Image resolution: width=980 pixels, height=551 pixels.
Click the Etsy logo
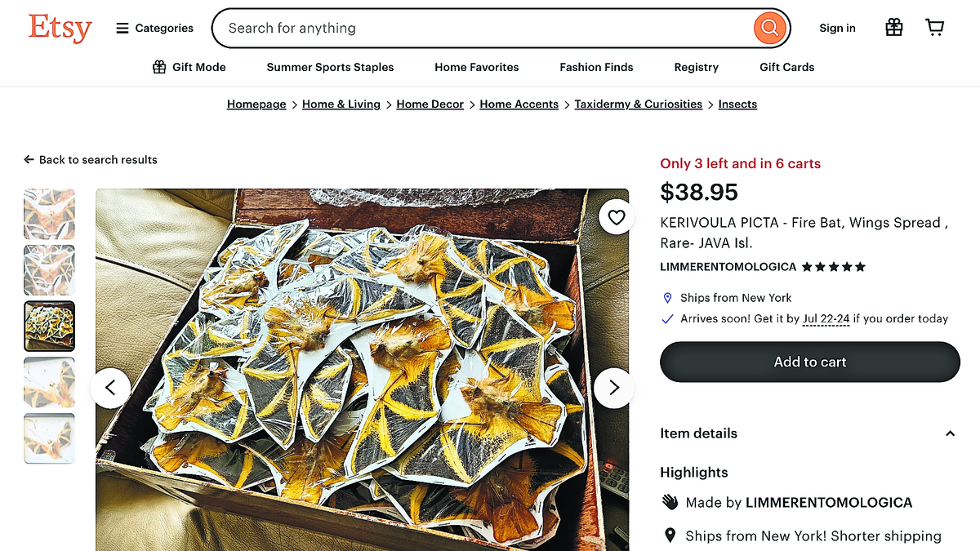[x=60, y=28]
